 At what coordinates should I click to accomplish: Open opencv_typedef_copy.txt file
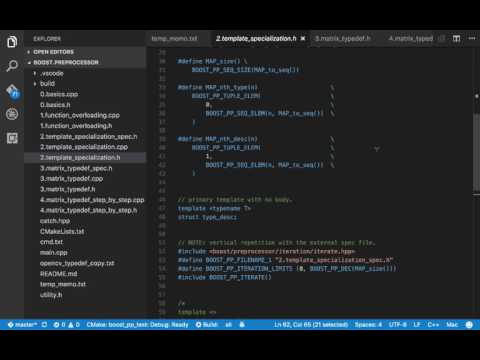(77, 263)
